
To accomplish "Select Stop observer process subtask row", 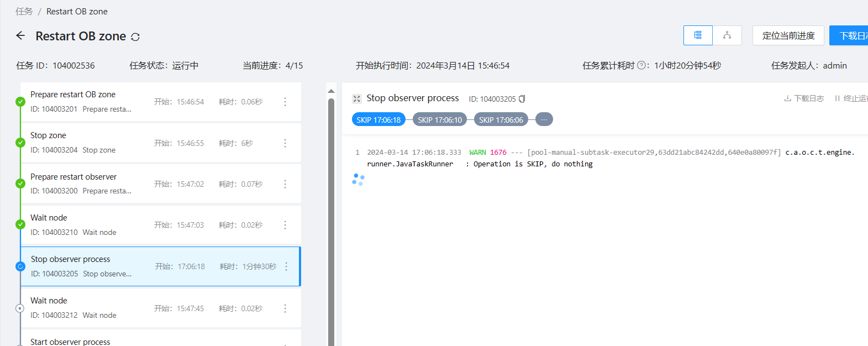I will [161, 266].
